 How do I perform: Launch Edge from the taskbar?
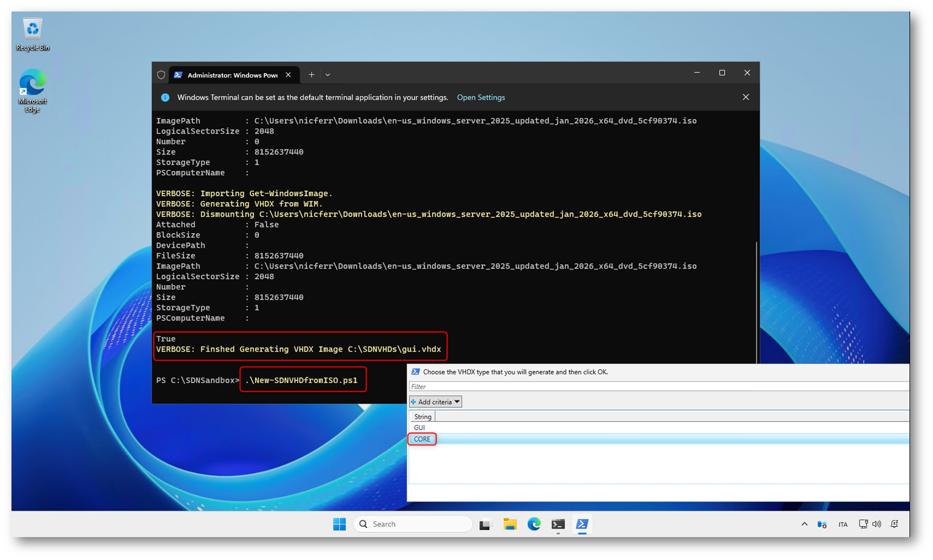tap(534, 524)
